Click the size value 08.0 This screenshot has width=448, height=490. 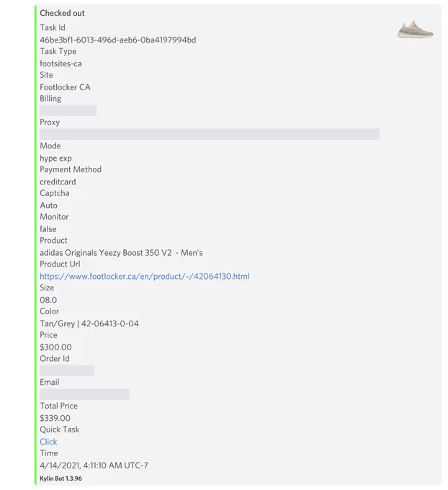click(48, 300)
